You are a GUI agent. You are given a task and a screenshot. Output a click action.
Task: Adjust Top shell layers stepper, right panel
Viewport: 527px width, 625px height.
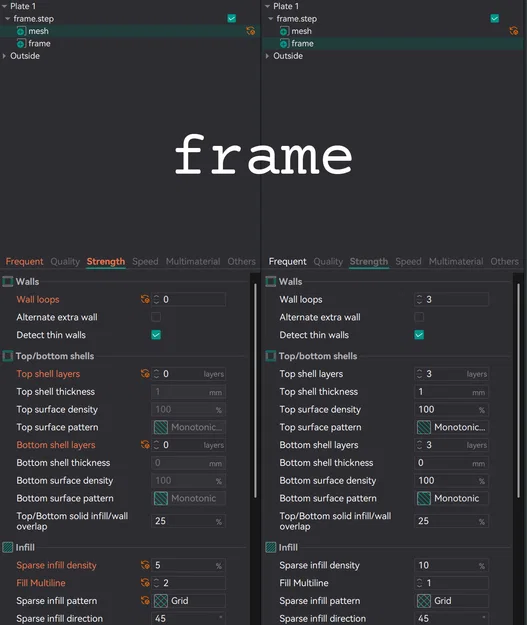[x=419, y=374]
